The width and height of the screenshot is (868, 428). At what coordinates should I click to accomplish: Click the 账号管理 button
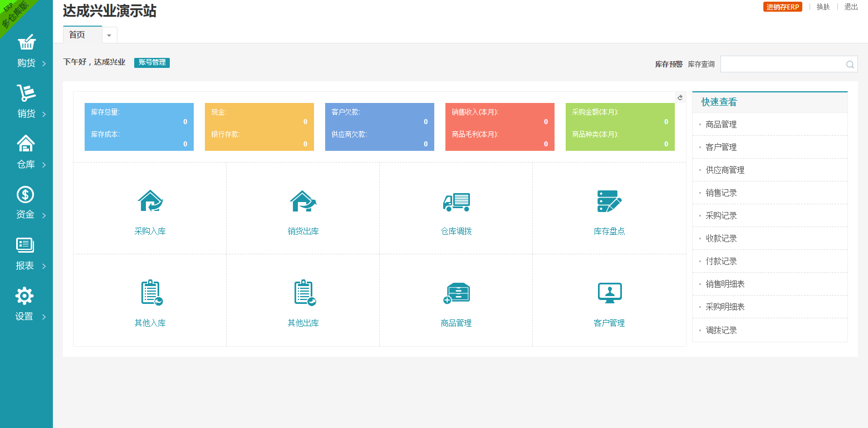point(151,62)
